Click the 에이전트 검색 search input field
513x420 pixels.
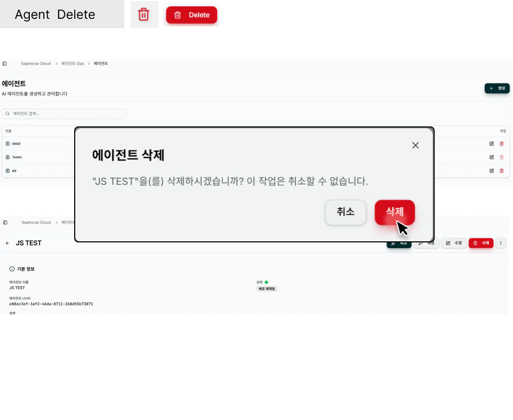(64, 114)
